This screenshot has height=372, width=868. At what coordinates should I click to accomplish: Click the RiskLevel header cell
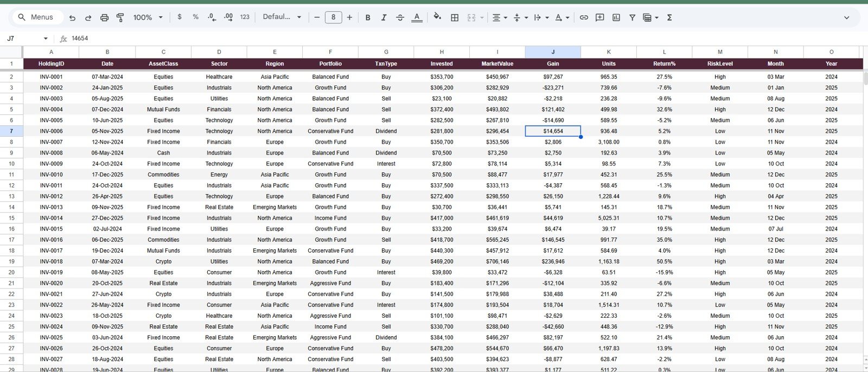click(720, 63)
